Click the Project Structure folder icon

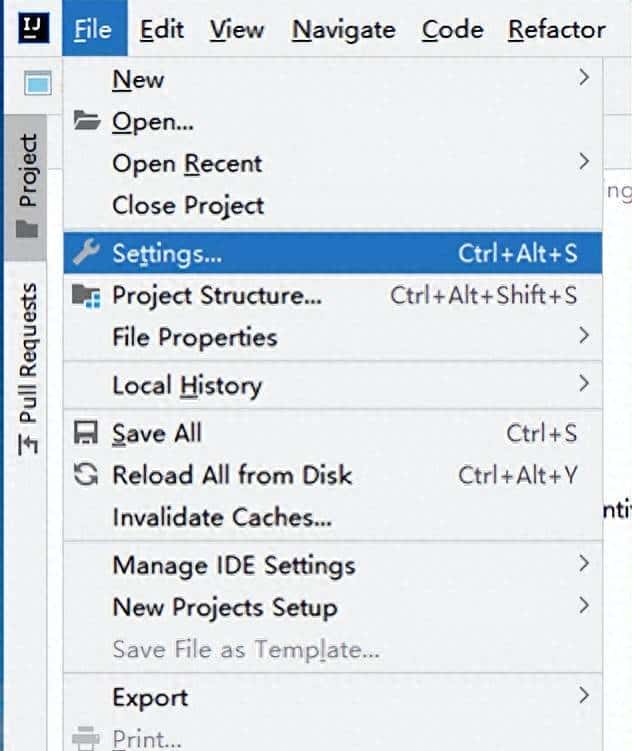88,296
